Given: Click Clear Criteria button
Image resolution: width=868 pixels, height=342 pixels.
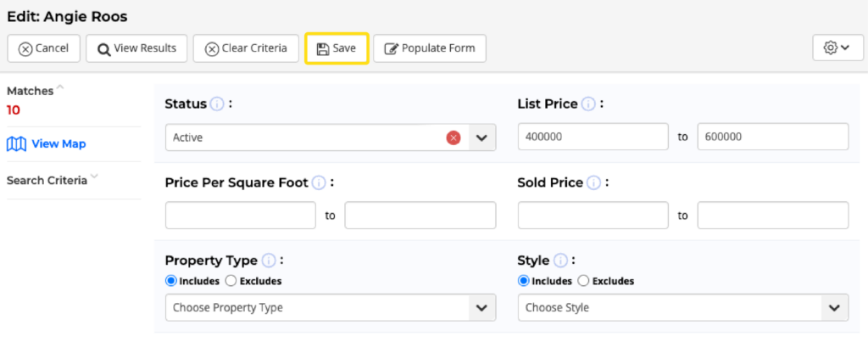Looking at the screenshot, I should (x=246, y=48).
